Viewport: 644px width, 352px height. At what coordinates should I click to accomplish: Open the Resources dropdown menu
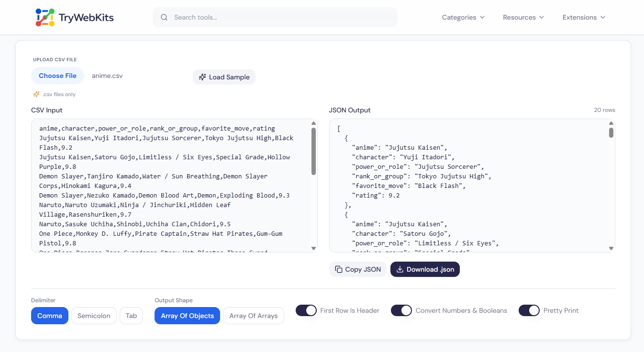click(523, 17)
